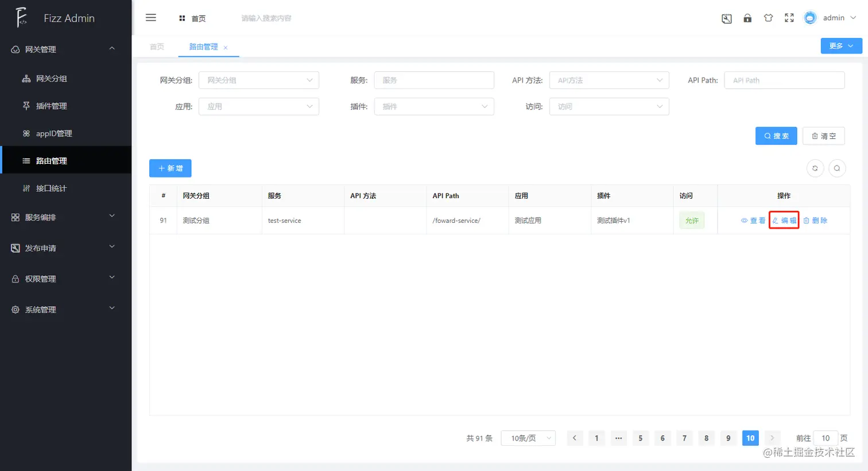
Task: Go to page 9
Action: tap(728, 438)
